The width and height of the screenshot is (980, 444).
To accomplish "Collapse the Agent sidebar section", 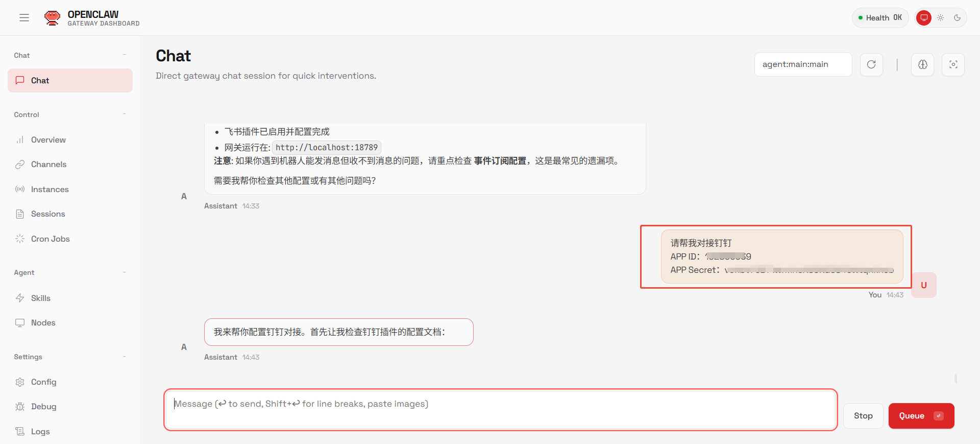I will (x=124, y=272).
